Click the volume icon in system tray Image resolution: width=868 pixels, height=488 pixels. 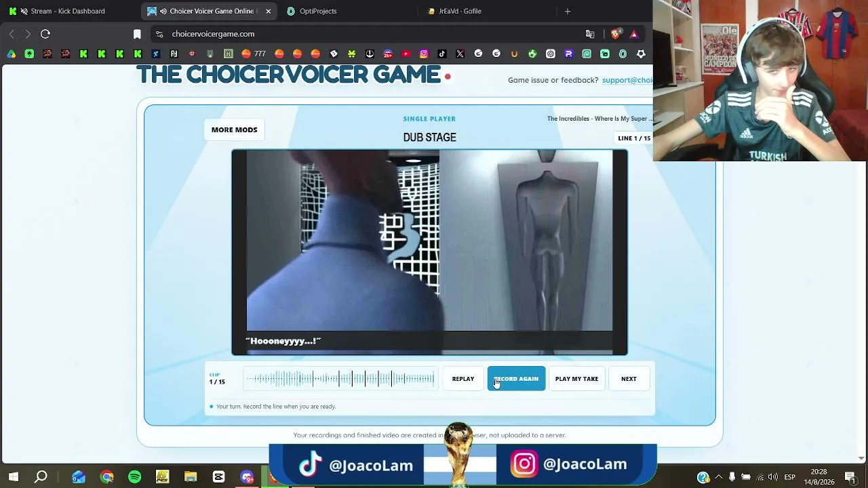pos(773,477)
